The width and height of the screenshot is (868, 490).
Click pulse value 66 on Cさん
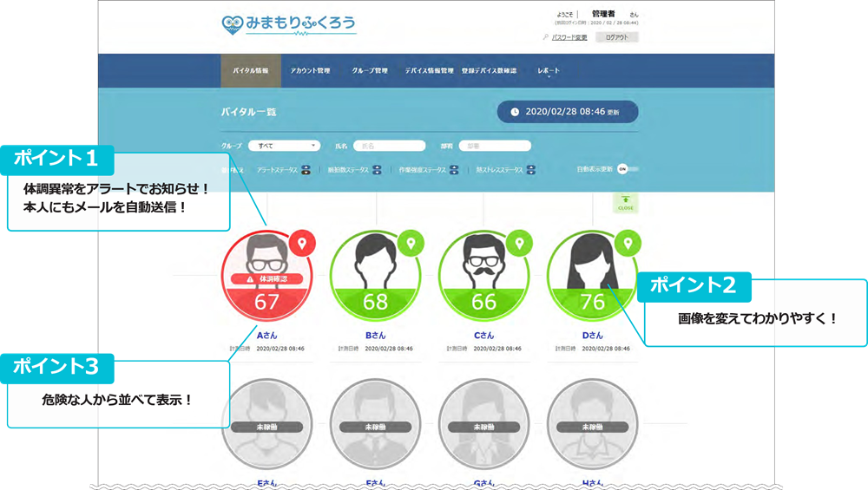click(483, 302)
